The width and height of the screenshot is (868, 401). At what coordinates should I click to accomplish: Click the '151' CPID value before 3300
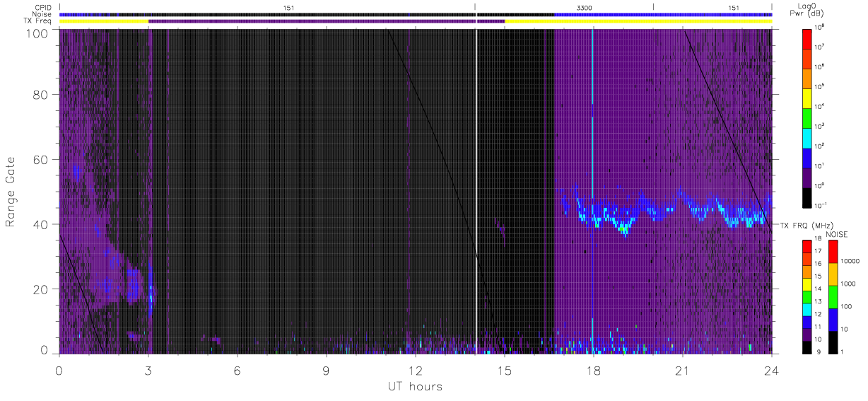coord(289,8)
